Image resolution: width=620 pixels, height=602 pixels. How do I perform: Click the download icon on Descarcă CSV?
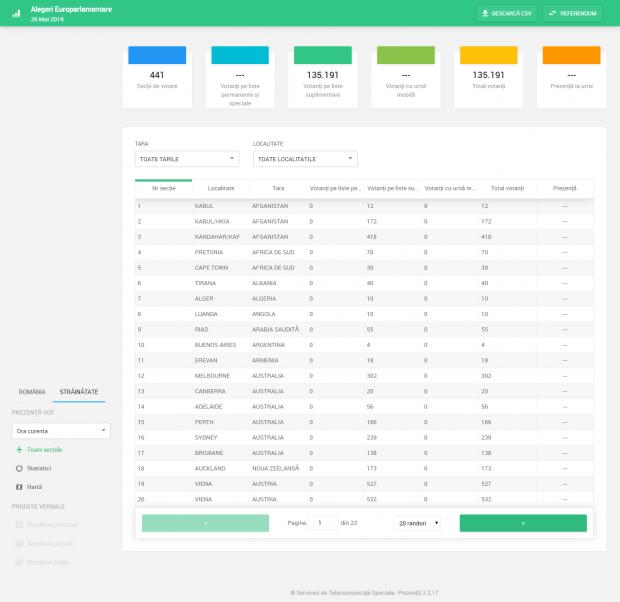point(485,14)
